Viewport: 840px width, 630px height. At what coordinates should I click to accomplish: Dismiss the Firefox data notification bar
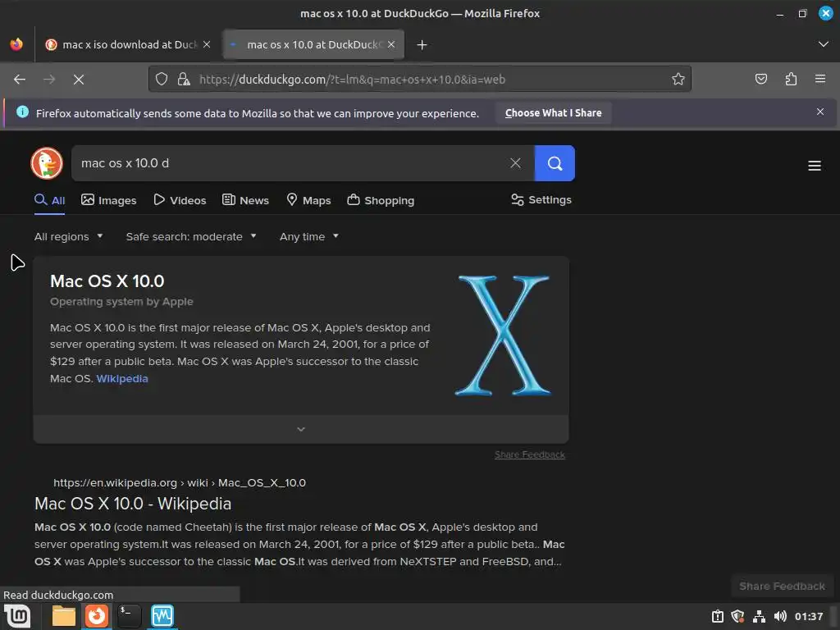(x=819, y=112)
